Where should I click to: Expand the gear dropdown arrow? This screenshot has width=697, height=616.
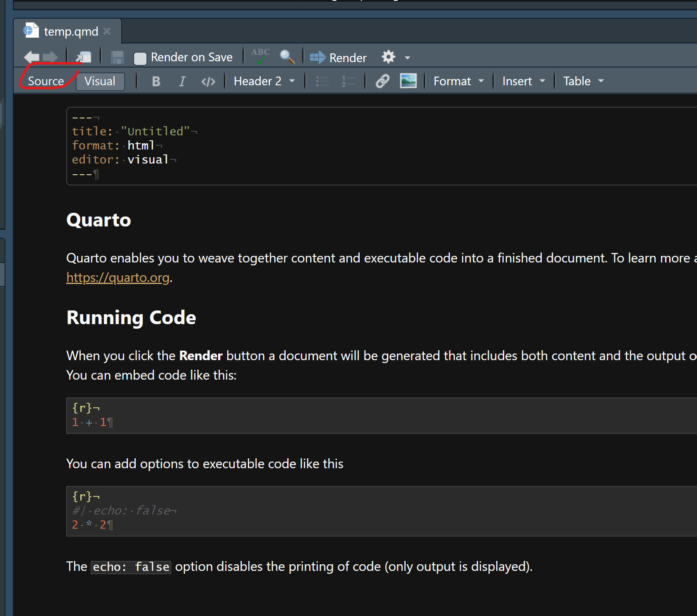click(x=407, y=58)
